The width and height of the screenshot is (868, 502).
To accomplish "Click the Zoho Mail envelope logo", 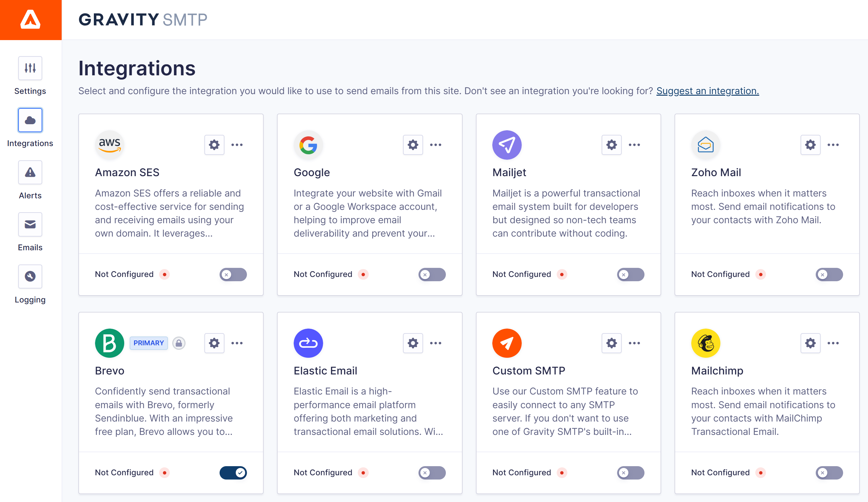I will (x=706, y=145).
